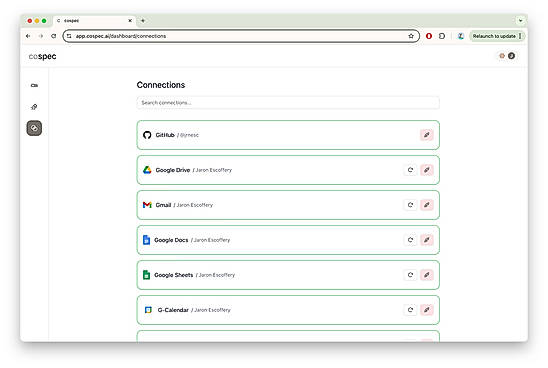Click the Google Sheets logo icon
Viewport: 548px width, 368px height.
coord(146,275)
